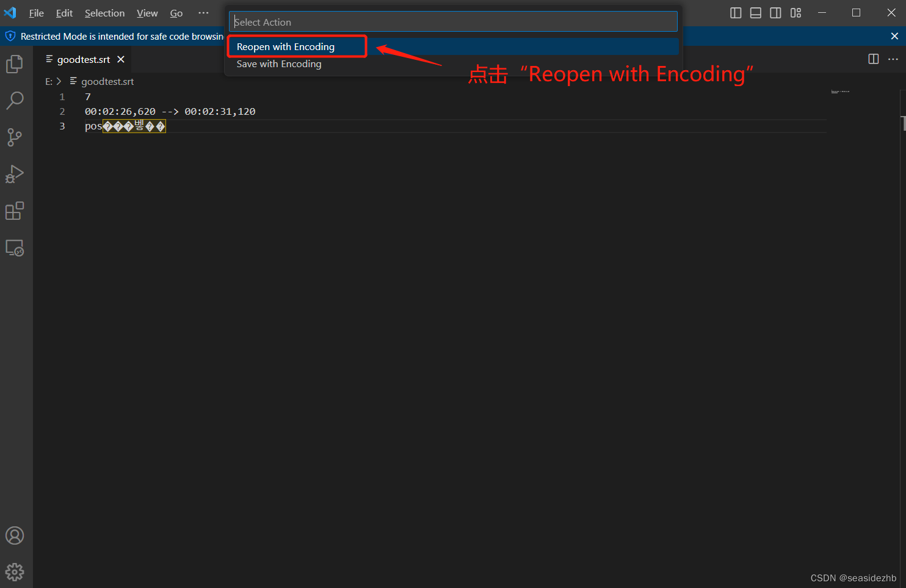Open the File menu
This screenshot has height=588, width=906.
[37, 13]
